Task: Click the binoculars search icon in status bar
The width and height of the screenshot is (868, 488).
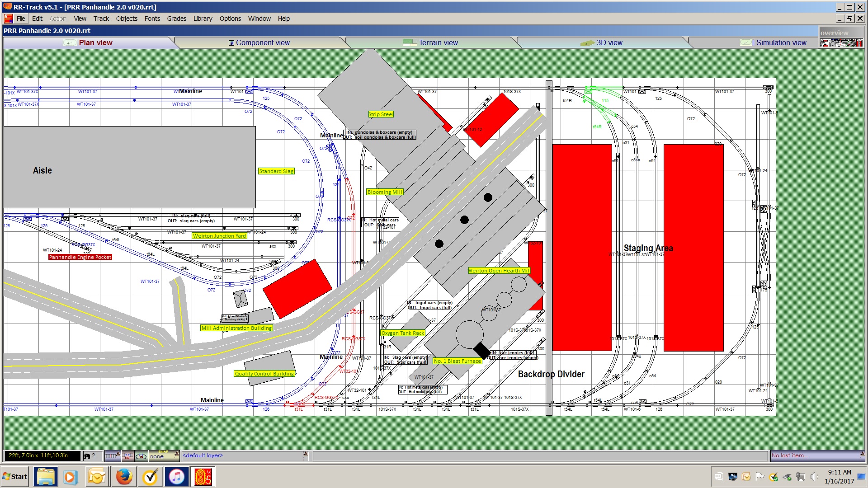Action: [87, 455]
